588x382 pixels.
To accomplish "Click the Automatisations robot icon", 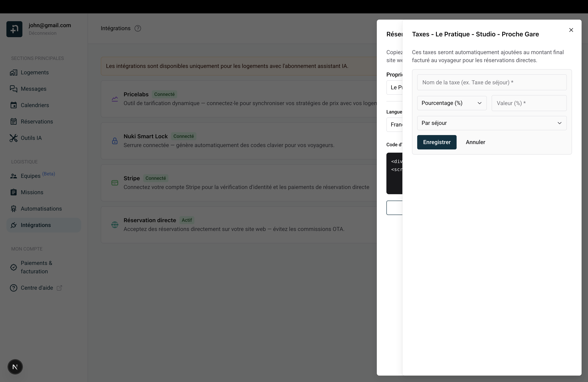I will coord(14,209).
